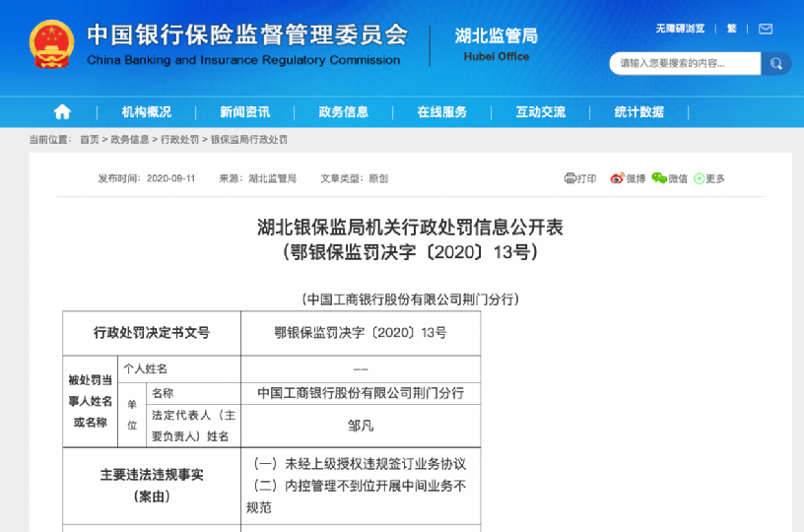Click the 政务信息 breadcrumb link
This screenshot has width=804, height=532.
pos(129,140)
